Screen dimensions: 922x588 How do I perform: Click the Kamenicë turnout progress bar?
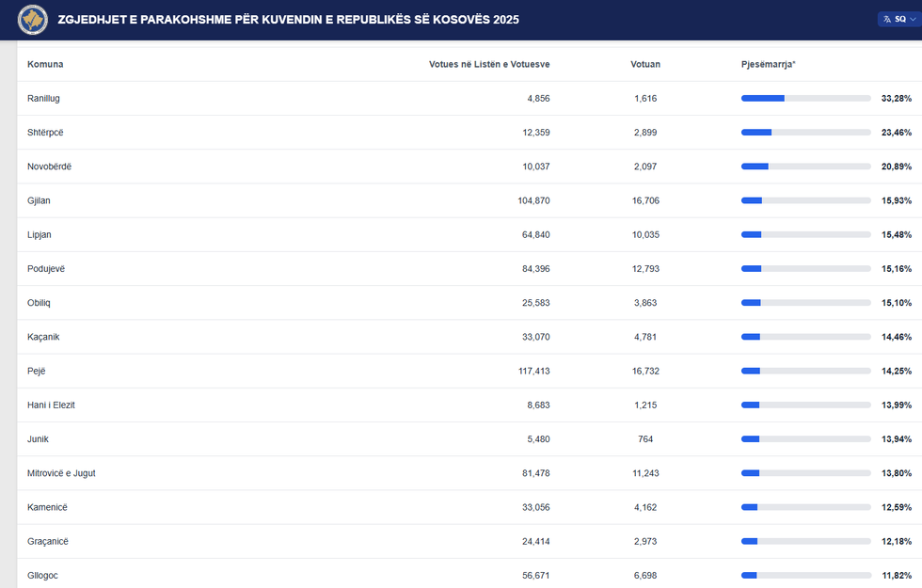point(805,507)
